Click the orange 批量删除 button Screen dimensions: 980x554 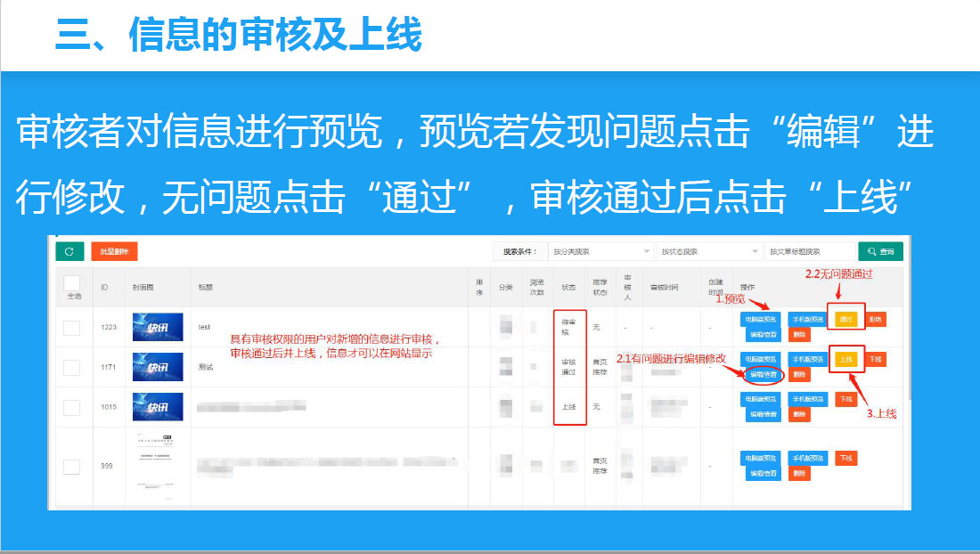pos(114,252)
